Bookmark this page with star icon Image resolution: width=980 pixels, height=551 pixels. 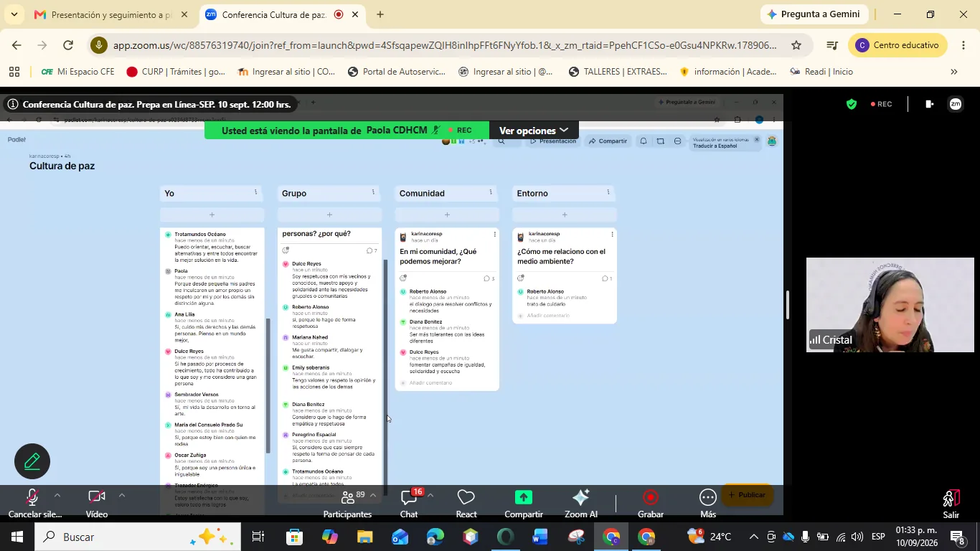point(796,45)
